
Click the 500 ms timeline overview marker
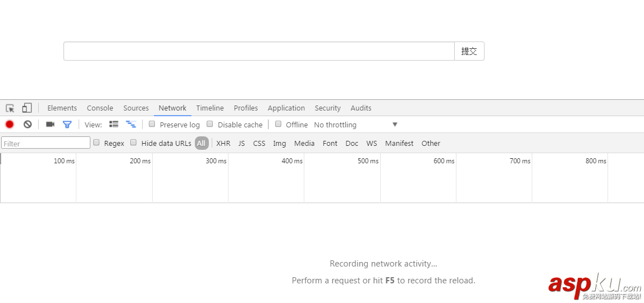tap(368, 161)
